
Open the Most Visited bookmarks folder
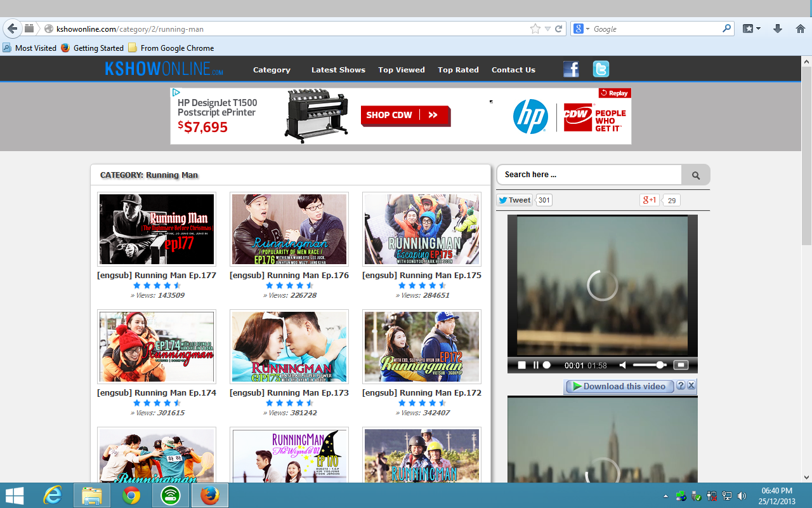click(x=30, y=48)
